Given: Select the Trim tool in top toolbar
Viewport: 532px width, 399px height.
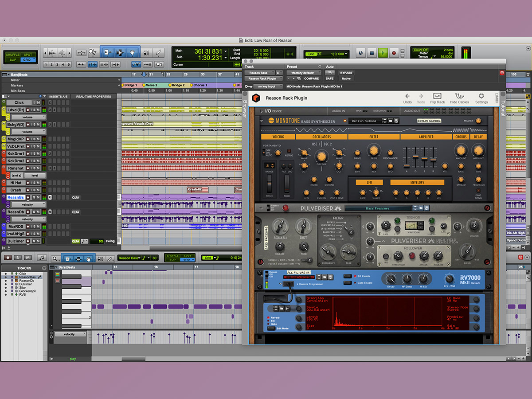Looking at the screenshot, I should (x=107, y=53).
